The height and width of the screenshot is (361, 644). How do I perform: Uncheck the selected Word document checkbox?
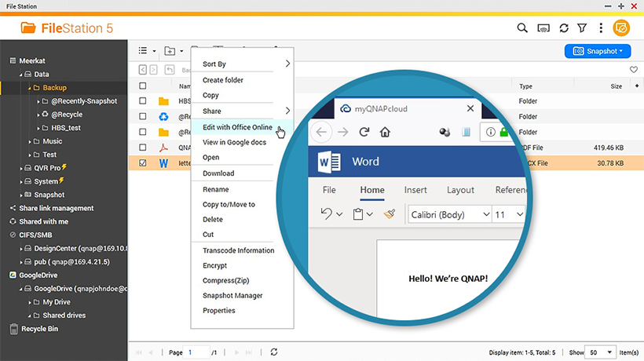(142, 164)
